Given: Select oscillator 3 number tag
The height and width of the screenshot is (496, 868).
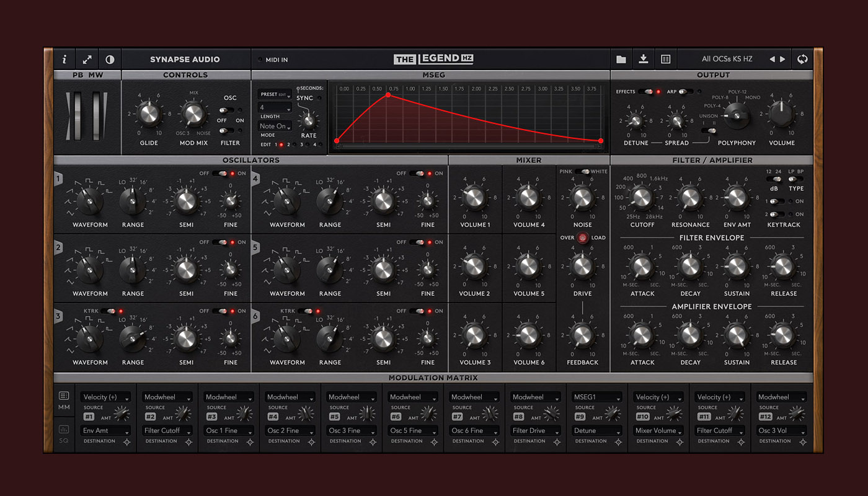Looking at the screenshot, I should click(x=58, y=317).
